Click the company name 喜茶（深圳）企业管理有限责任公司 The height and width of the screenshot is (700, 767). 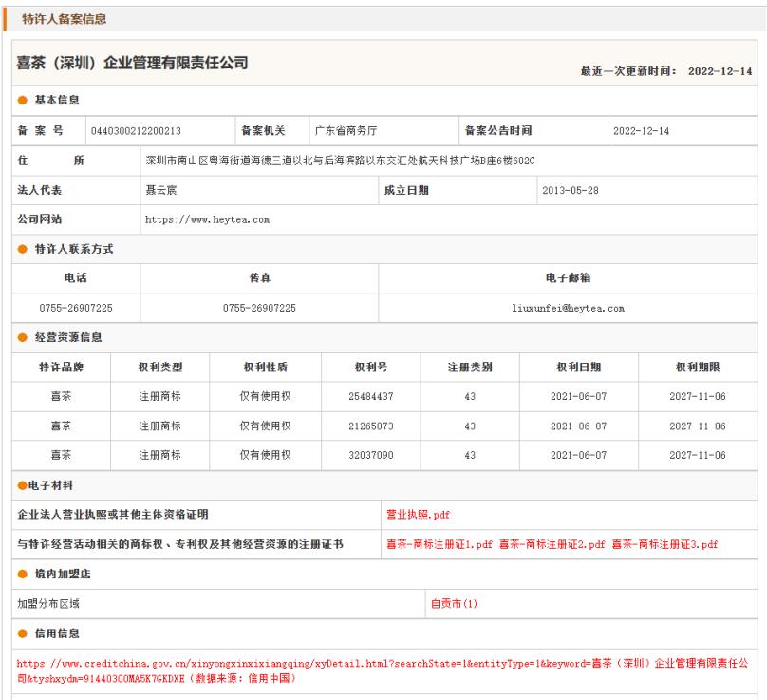132,63
